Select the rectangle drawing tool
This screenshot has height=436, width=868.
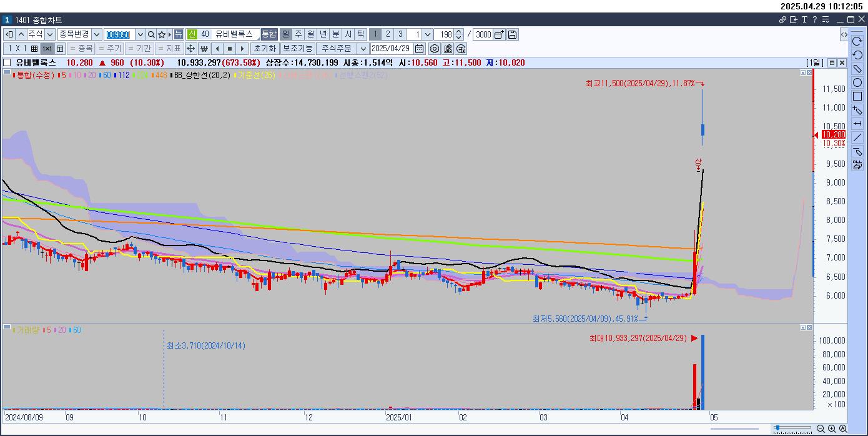[x=857, y=96]
